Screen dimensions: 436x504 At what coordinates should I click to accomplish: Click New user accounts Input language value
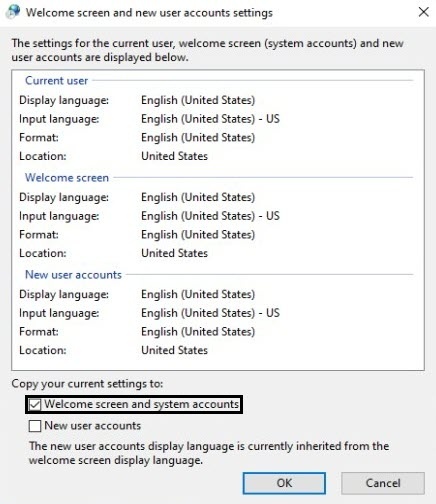pos(210,313)
